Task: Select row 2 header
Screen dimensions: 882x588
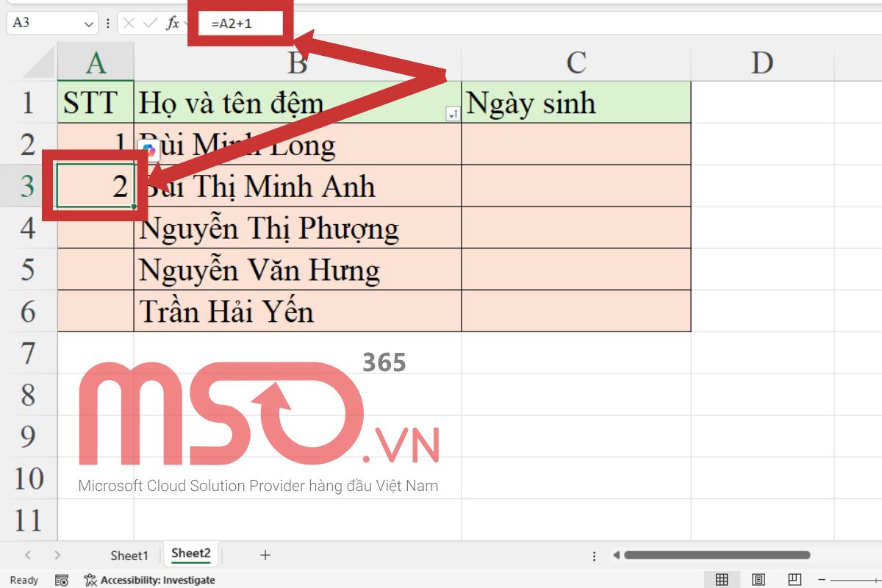Action: click(28, 144)
